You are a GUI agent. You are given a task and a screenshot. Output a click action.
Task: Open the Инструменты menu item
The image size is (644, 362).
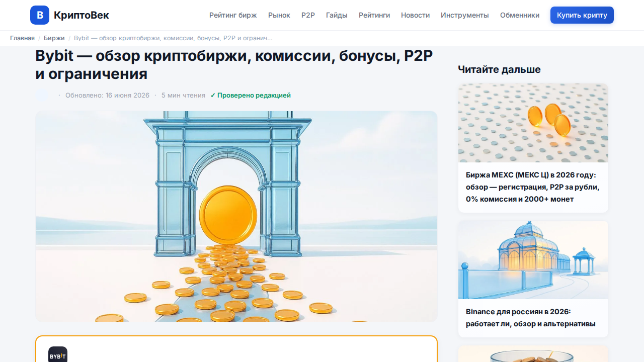(465, 15)
